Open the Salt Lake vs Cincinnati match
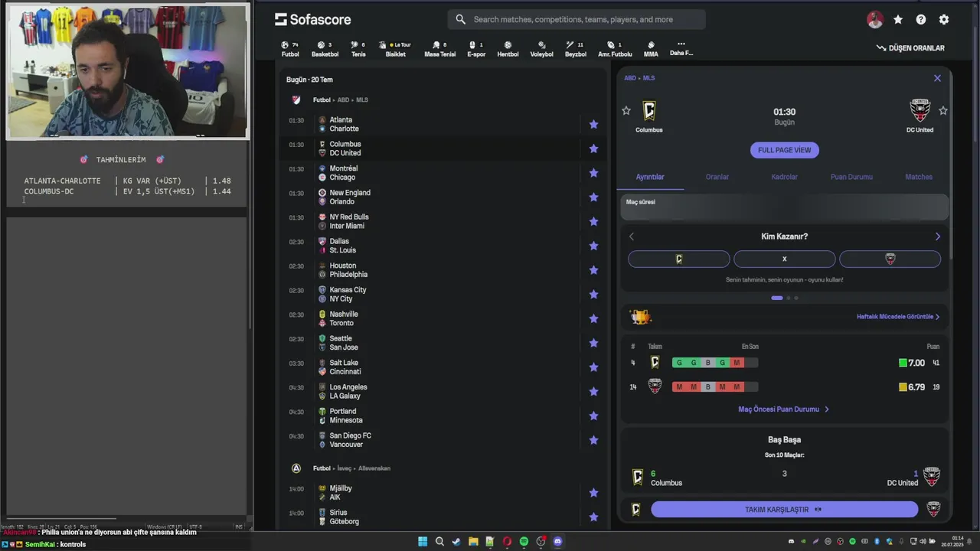Viewport: 980px width, 551px height. pos(443,367)
